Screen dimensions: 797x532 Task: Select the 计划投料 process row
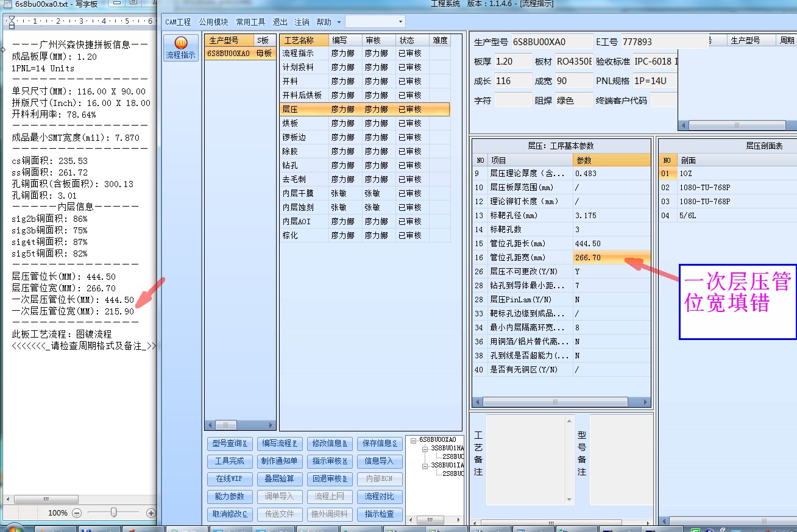click(364, 67)
